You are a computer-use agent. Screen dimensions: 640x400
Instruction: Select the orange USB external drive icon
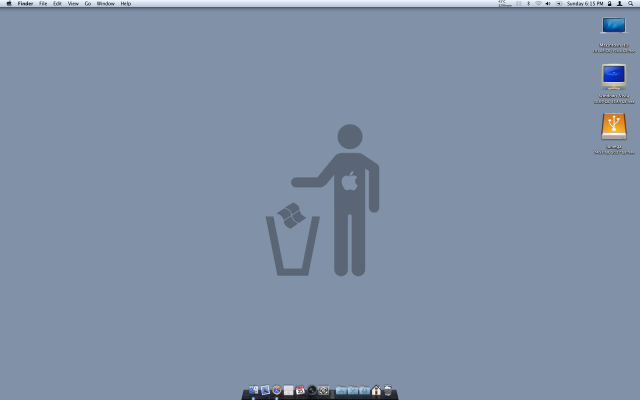tap(614, 127)
